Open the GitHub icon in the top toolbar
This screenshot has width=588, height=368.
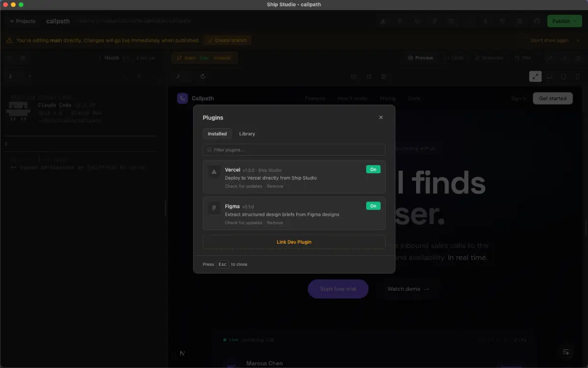537,21
